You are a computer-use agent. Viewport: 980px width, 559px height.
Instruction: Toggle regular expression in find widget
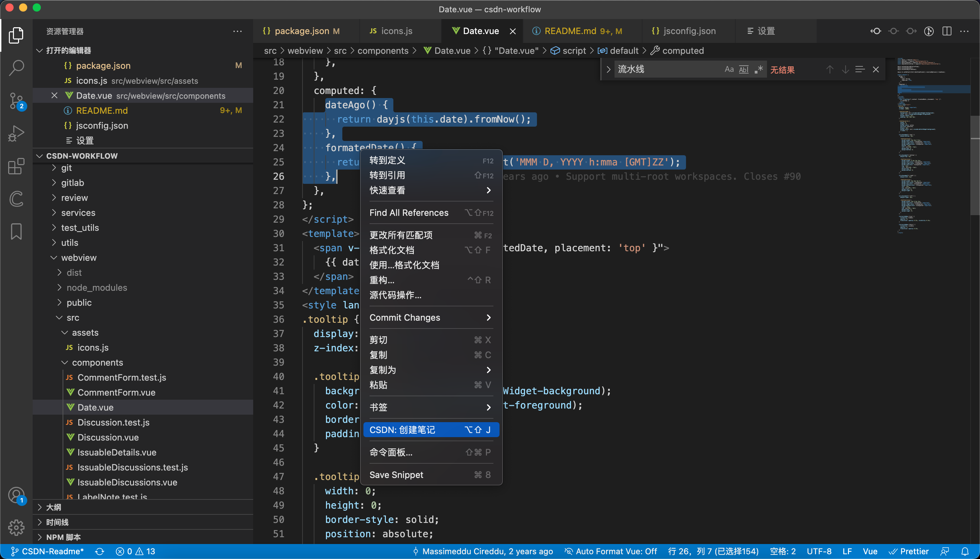click(x=758, y=69)
